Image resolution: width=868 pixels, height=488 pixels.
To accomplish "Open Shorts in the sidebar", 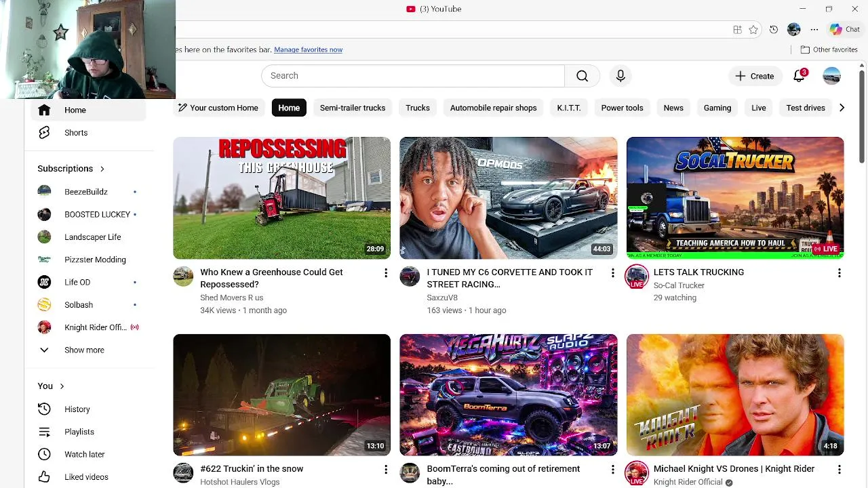I will [x=88, y=133].
